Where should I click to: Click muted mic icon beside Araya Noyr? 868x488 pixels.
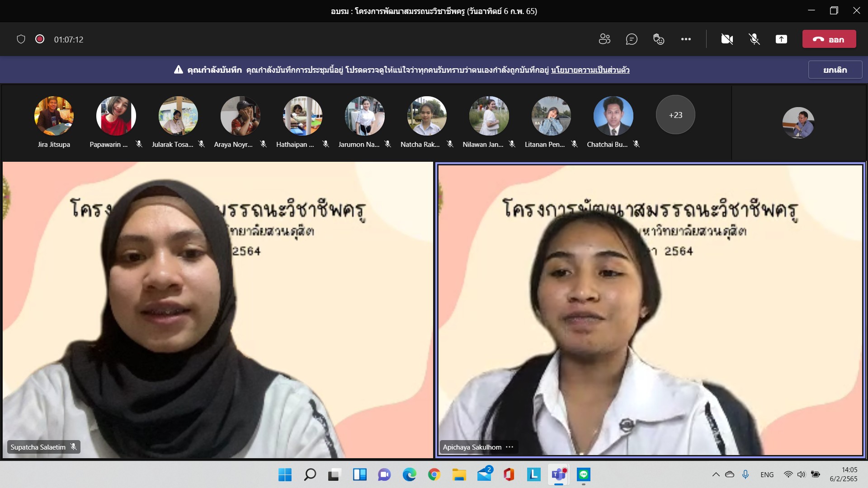264,144
